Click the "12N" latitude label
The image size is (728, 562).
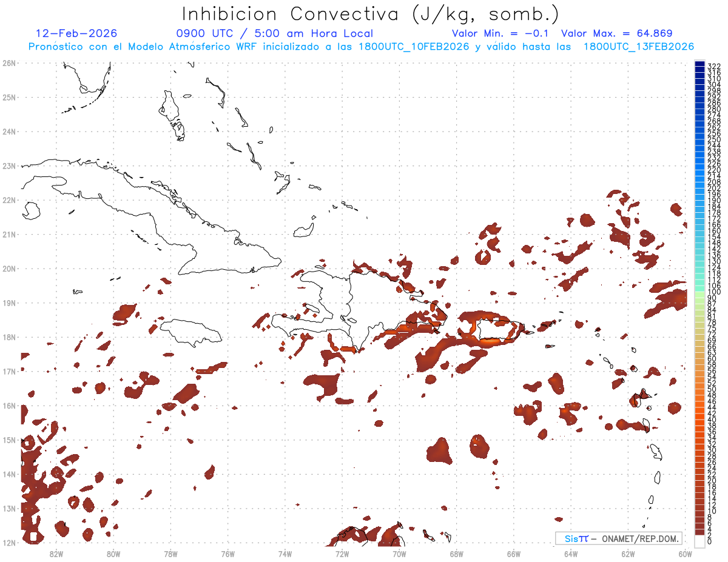tap(9, 543)
